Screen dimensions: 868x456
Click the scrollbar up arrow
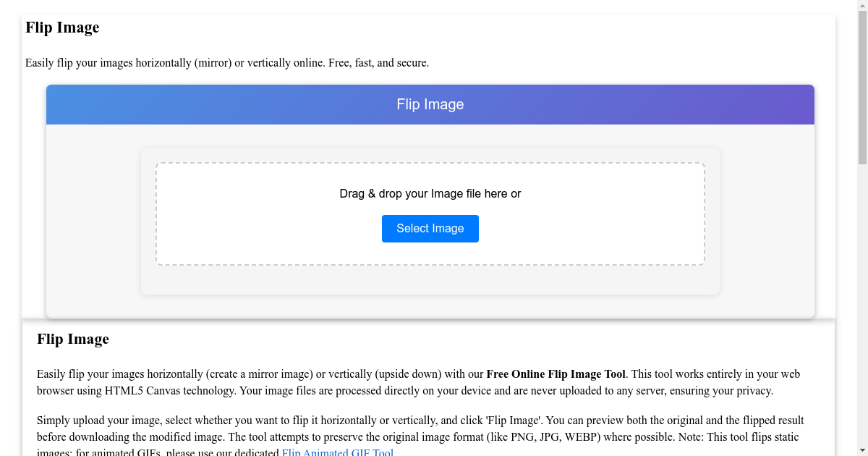[x=863, y=5]
